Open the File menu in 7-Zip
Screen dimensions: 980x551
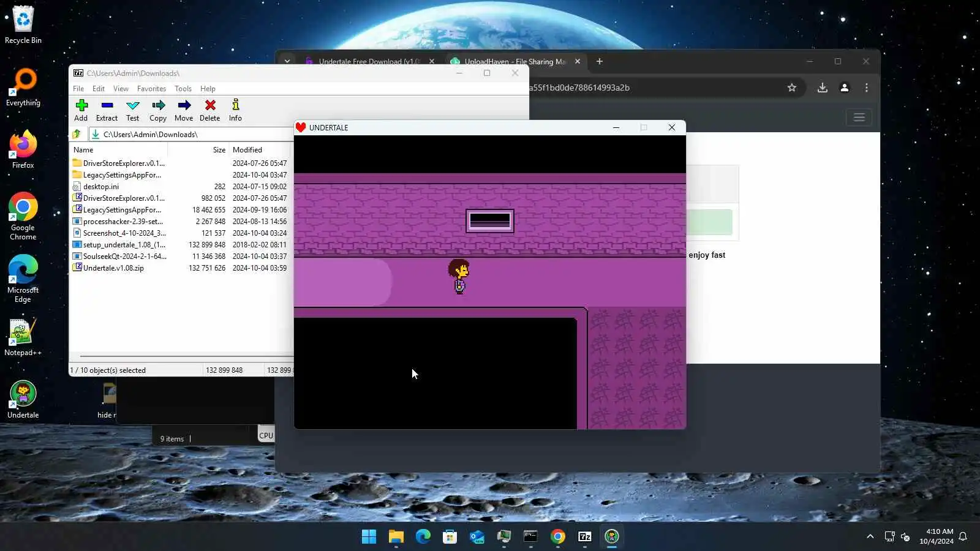(x=78, y=89)
